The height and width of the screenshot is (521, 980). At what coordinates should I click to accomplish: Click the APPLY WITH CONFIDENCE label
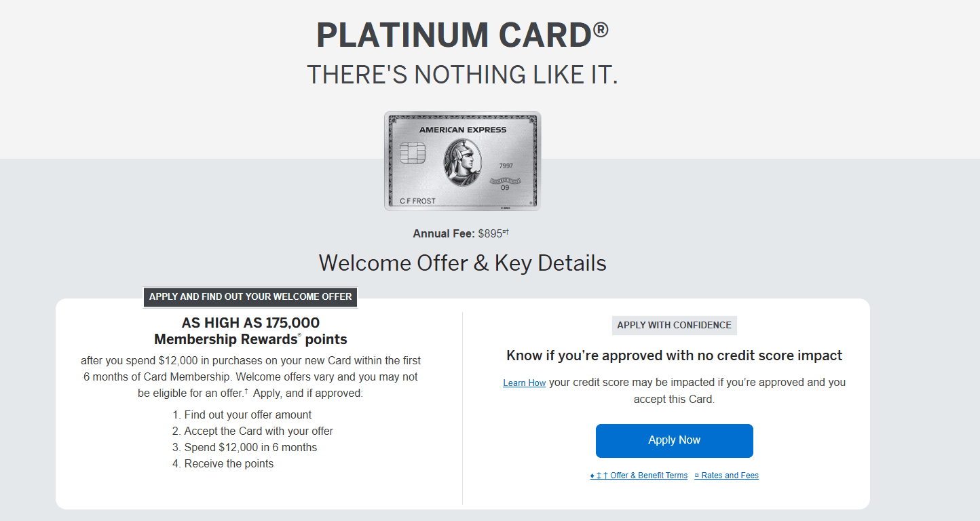(674, 325)
